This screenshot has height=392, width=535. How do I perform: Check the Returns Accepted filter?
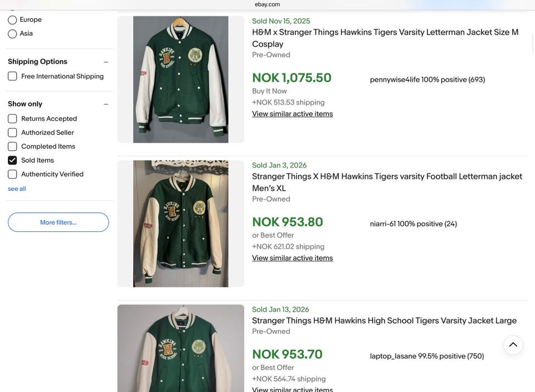tap(12, 119)
